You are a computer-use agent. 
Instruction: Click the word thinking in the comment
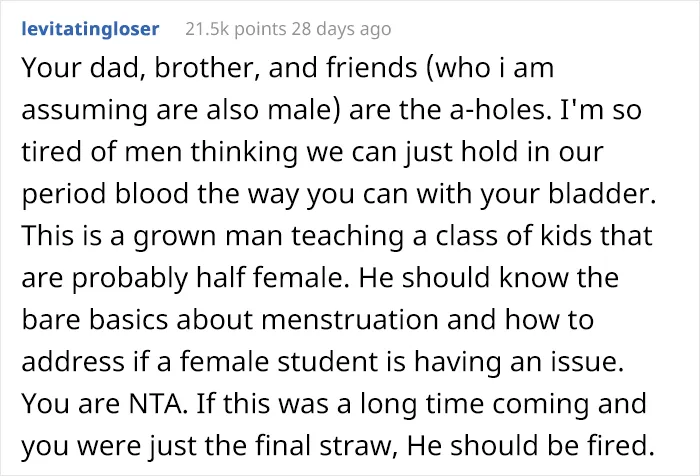[244, 153]
